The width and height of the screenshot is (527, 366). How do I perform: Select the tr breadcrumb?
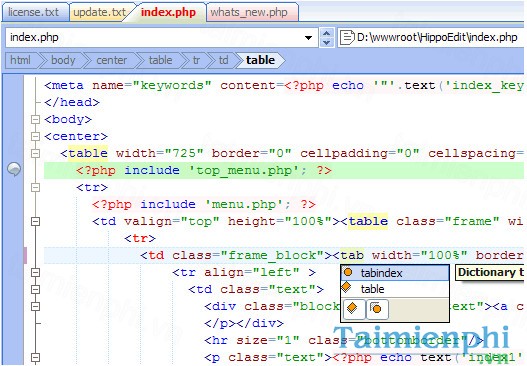[196, 60]
